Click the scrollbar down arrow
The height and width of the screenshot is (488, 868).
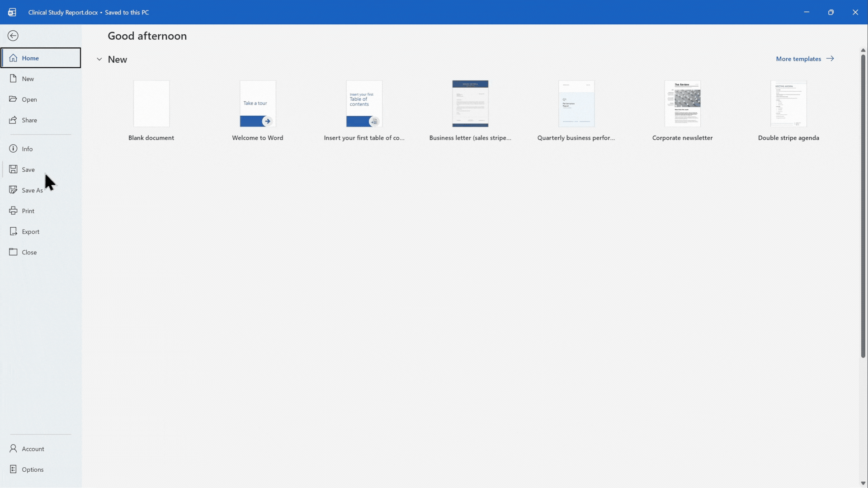863,483
